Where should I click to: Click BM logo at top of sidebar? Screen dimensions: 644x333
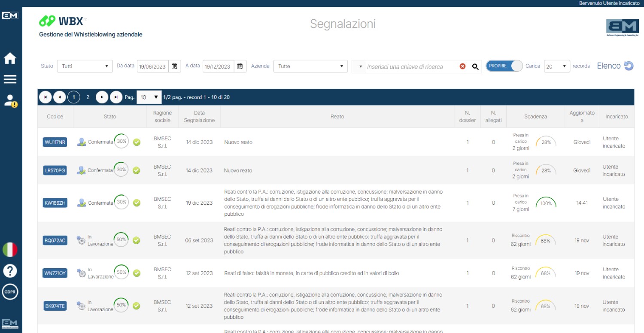pos(10,15)
